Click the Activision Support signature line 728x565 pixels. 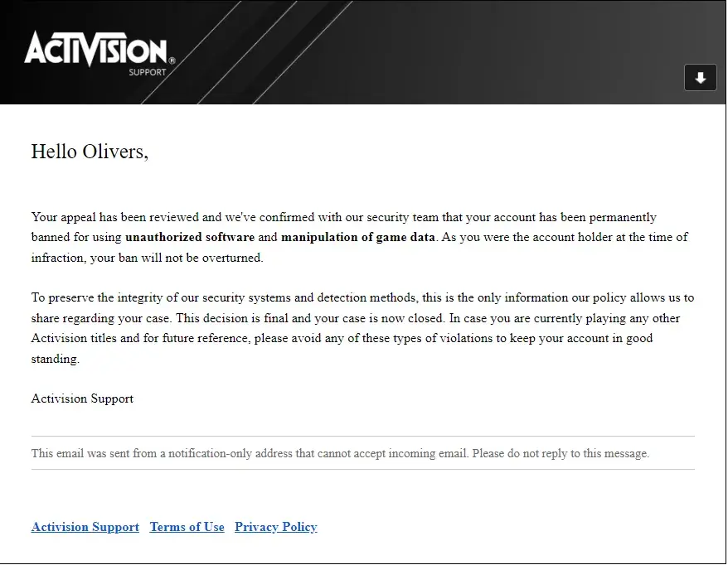[82, 398]
